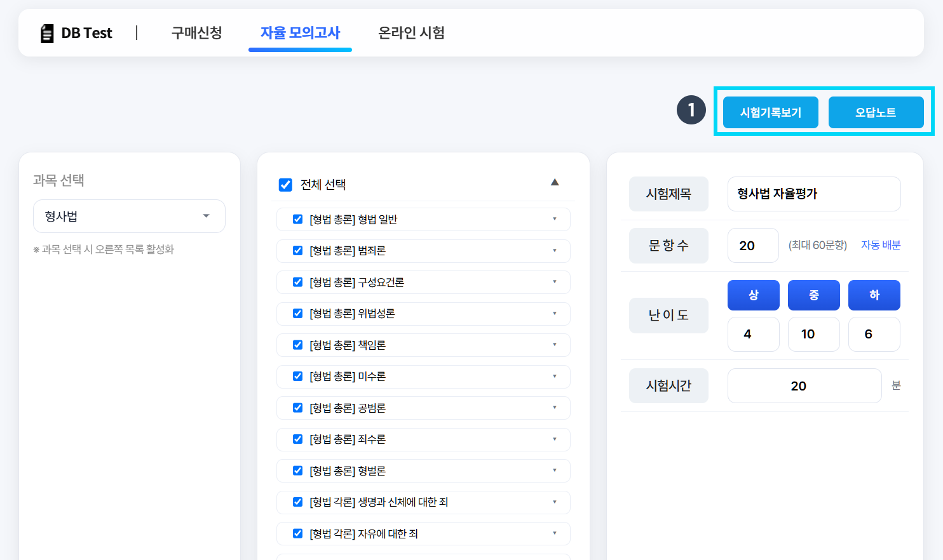Viewport: 943px width, 560px height.
Task: Click the 시험기록보기 button
Action: (x=770, y=112)
